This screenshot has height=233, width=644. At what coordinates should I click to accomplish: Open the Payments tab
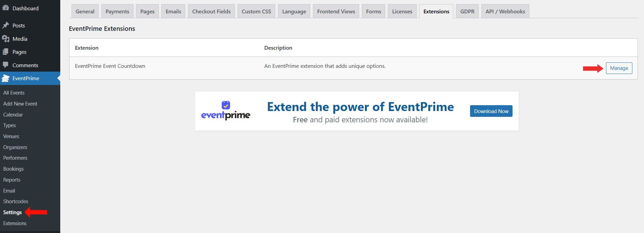117,11
